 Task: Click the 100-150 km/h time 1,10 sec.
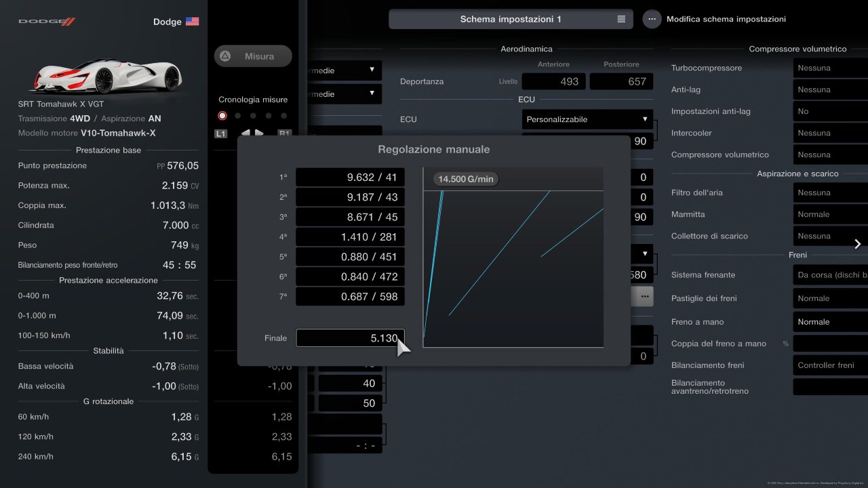tap(181, 335)
